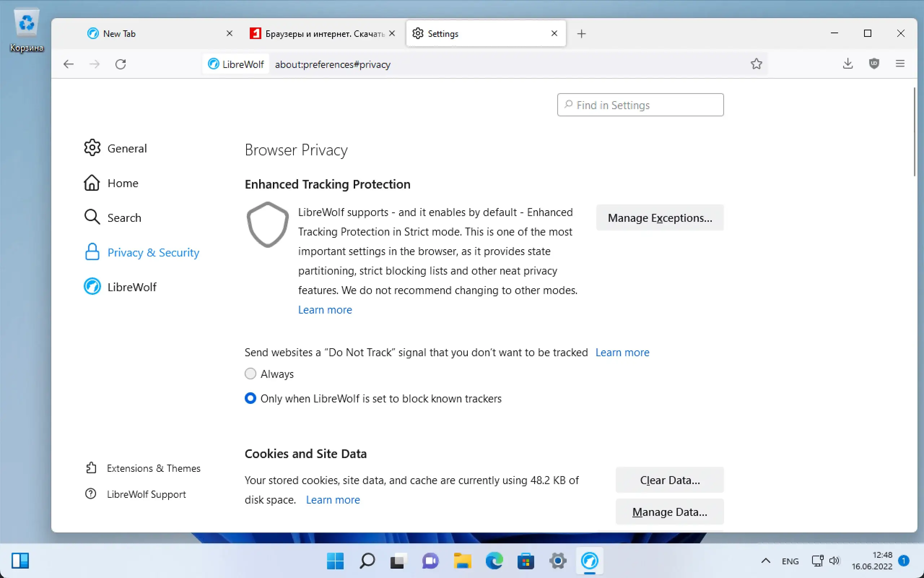Switch to the Браузеры и интернет tab
The image size is (924, 578).
pyautogui.click(x=323, y=34)
